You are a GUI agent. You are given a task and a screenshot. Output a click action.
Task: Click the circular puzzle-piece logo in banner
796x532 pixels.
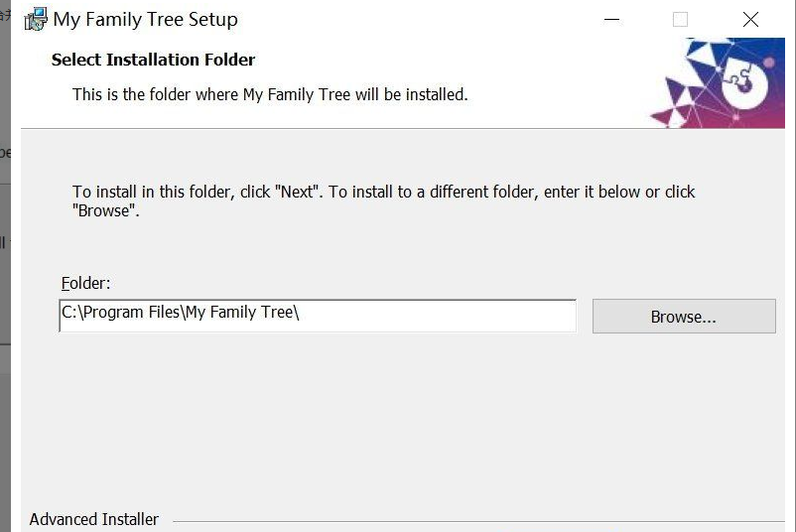click(744, 83)
